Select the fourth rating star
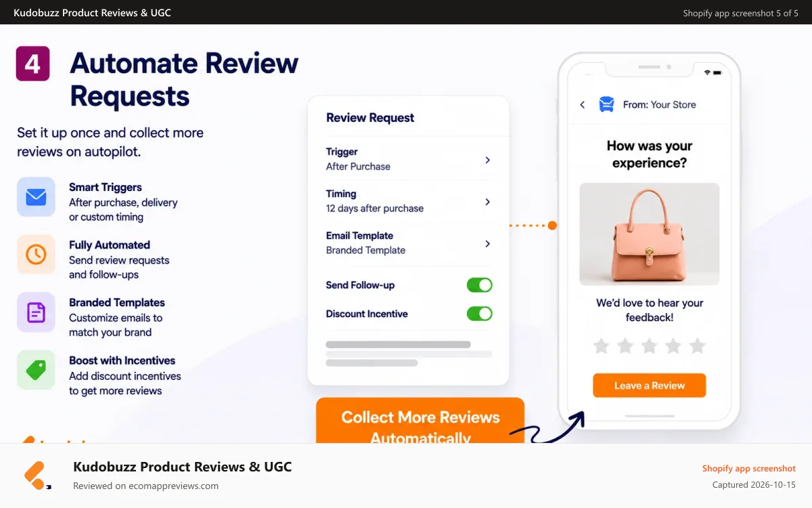812x508 pixels. click(673, 347)
